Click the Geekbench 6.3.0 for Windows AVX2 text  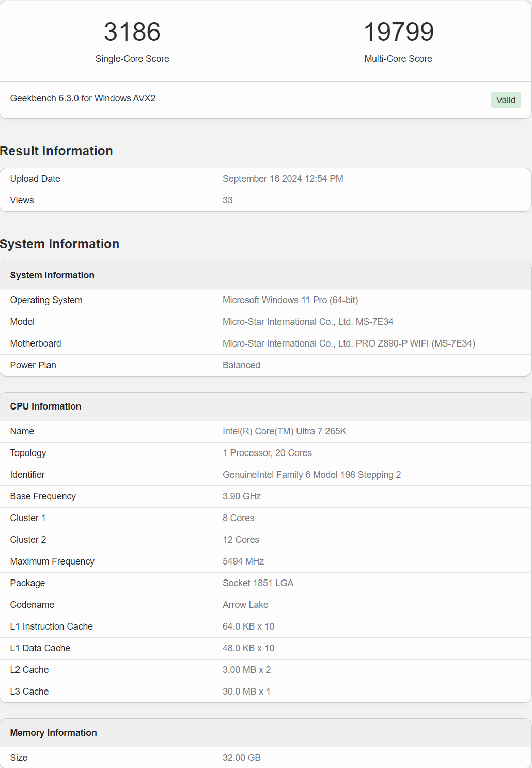pos(83,98)
